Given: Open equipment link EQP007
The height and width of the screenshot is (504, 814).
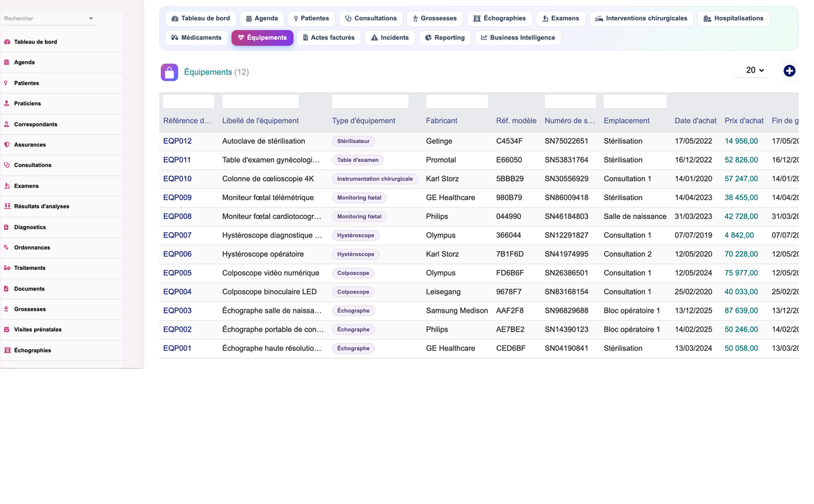Looking at the screenshot, I should pos(178,235).
